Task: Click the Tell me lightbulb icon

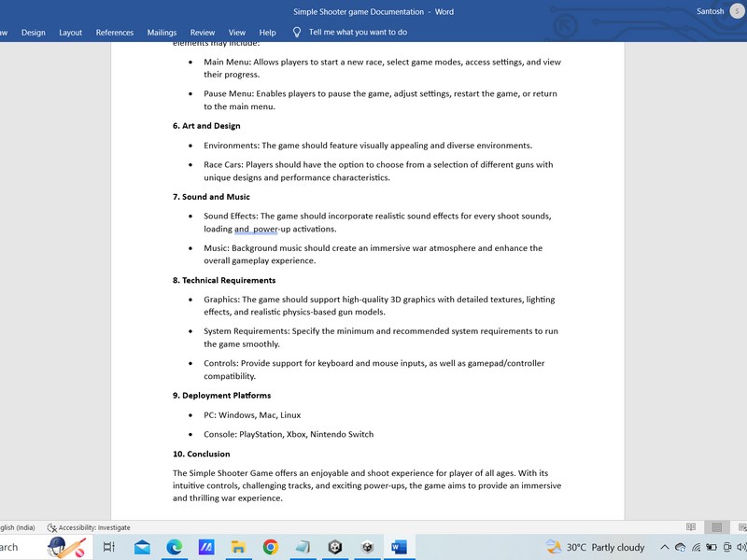Action: pyautogui.click(x=296, y=32)
